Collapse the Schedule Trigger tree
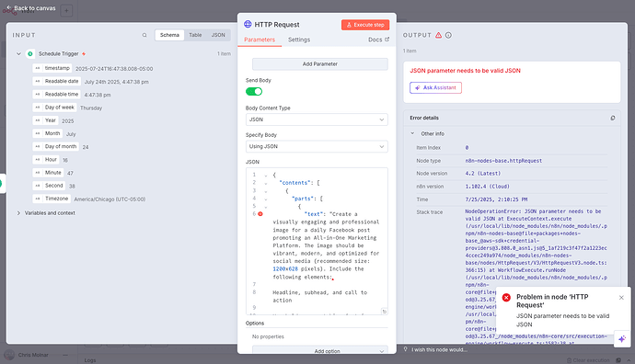The height and width of the screenshot is (364, 635). coord(18,54)
